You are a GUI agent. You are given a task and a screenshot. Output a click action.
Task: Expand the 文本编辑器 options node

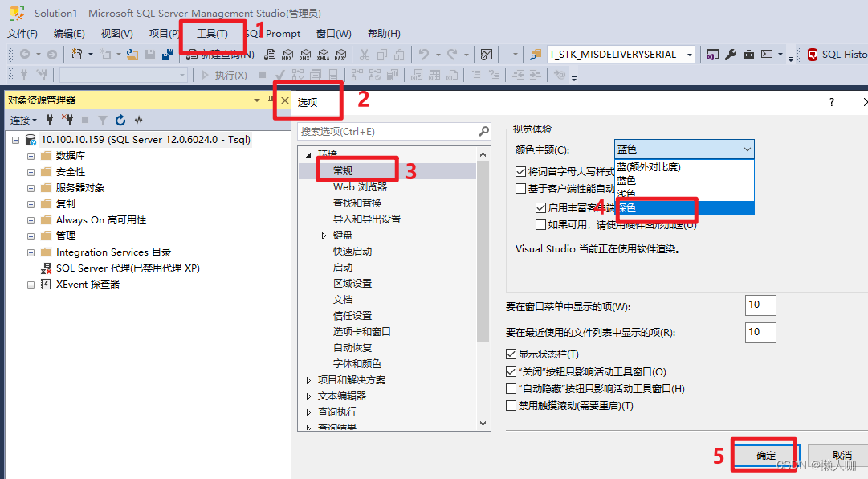[x=308, y=396]
